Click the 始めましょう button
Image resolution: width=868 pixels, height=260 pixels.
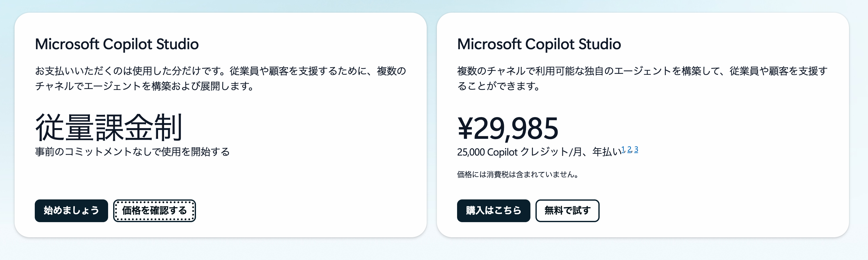click(x=71, y=210)
